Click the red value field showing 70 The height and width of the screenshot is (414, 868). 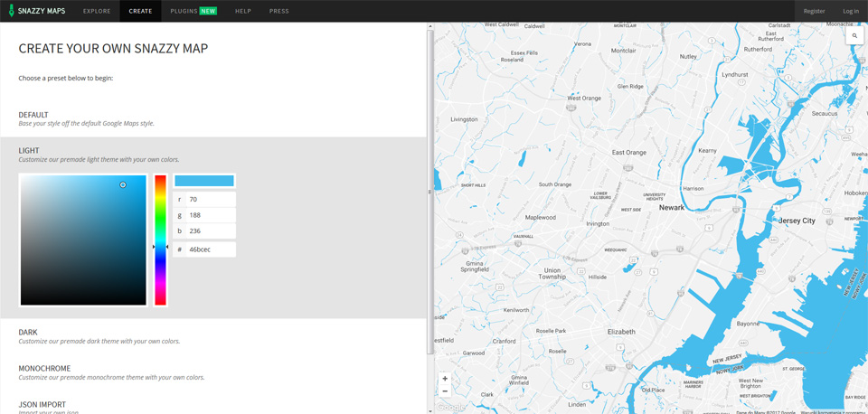pos(205,199)
